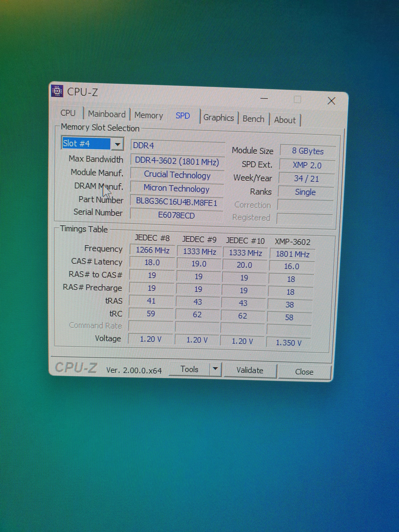
Task: Expand the Tools button dropdown arrow
Action: 215,369
